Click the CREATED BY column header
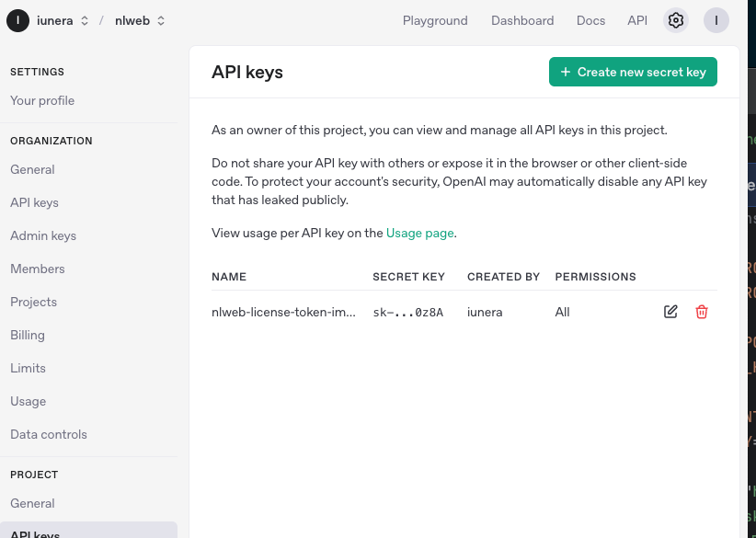Viewport: 756px width, 538px height. coord(503,277)
